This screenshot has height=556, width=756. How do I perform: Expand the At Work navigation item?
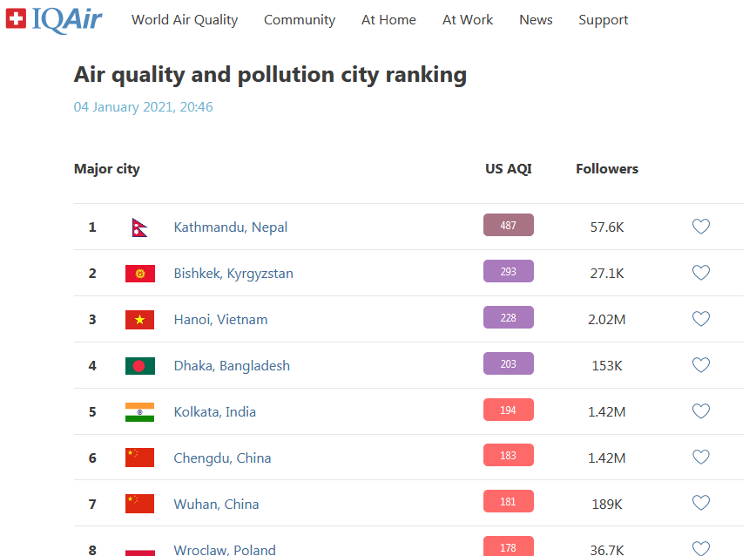click(x=468, y=20)
